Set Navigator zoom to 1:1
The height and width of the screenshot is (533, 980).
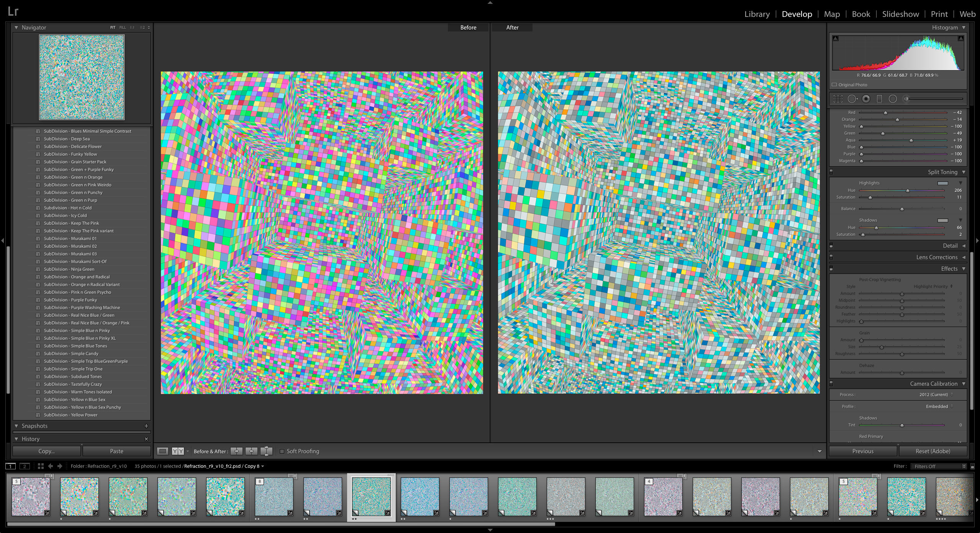pos(132,28)
